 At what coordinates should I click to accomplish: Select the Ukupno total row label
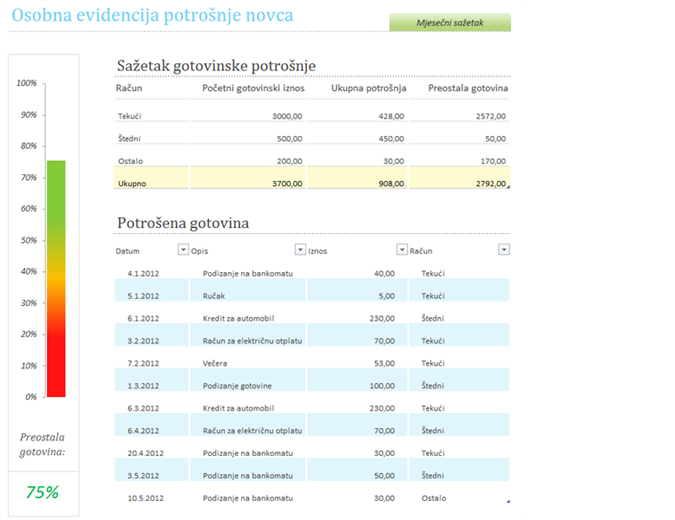[x=132, y=183]
